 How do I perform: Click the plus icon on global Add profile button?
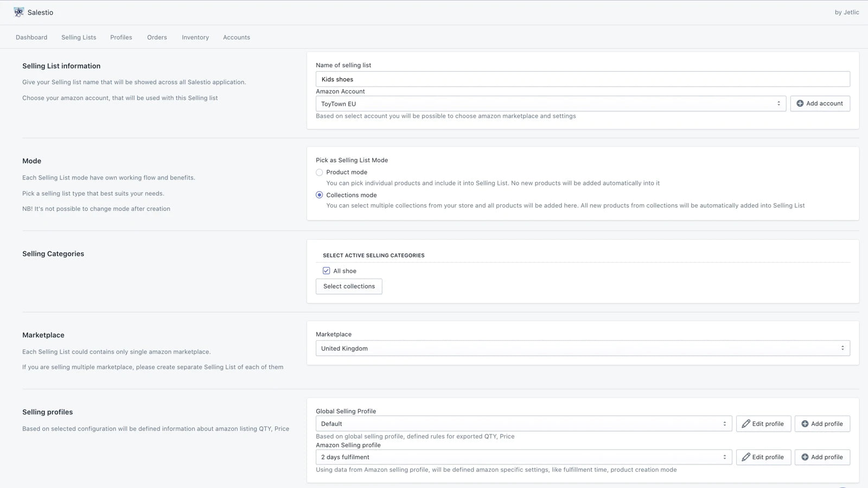pyautogui.click(x=805, y=423)
